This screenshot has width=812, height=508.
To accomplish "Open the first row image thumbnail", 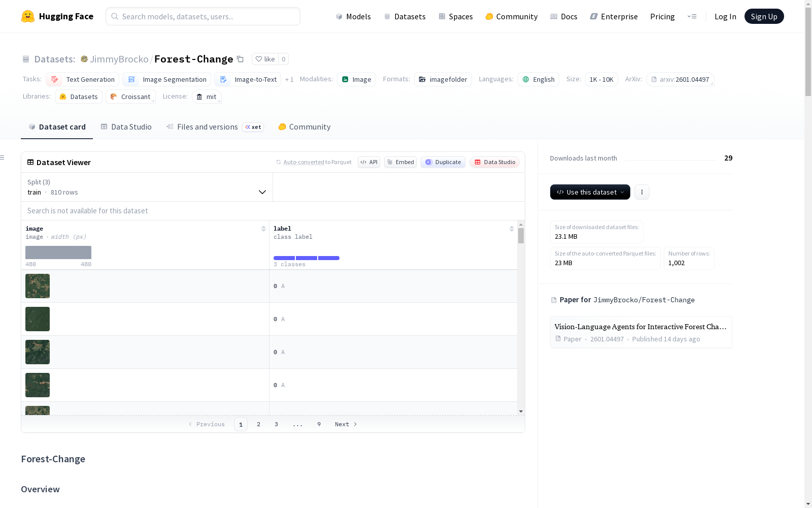I will [38, 286].
